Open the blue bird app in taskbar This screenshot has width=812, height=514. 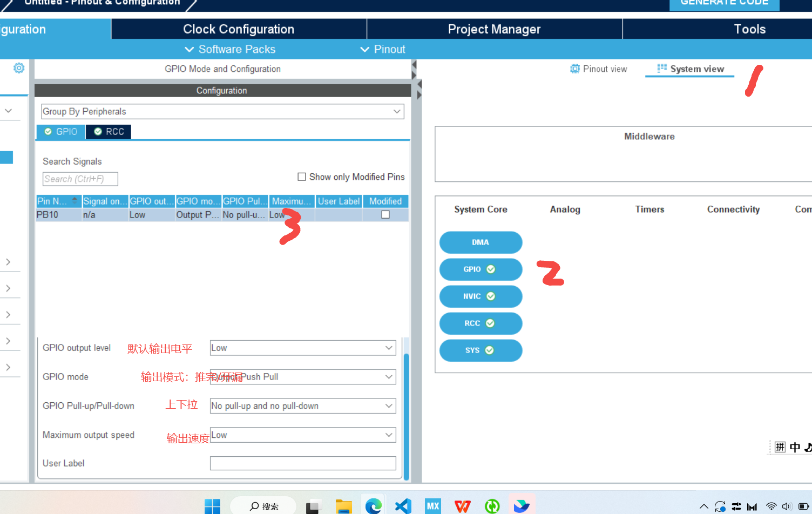(522, 506)
